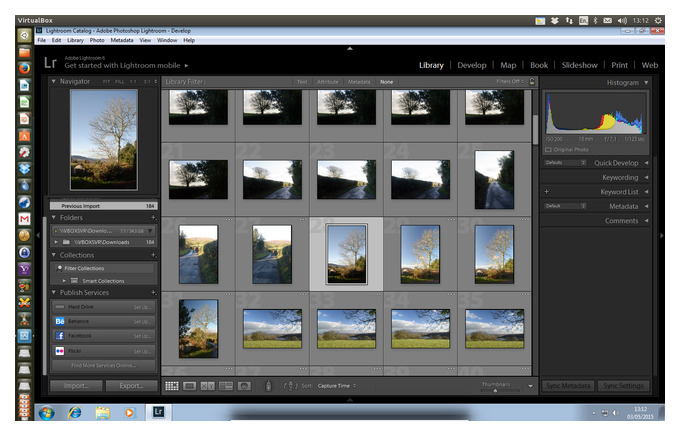Image resolution: width=680 pixels, height=436 pixels.
Task: Enable the Metadata library filter
Action: 359,82
